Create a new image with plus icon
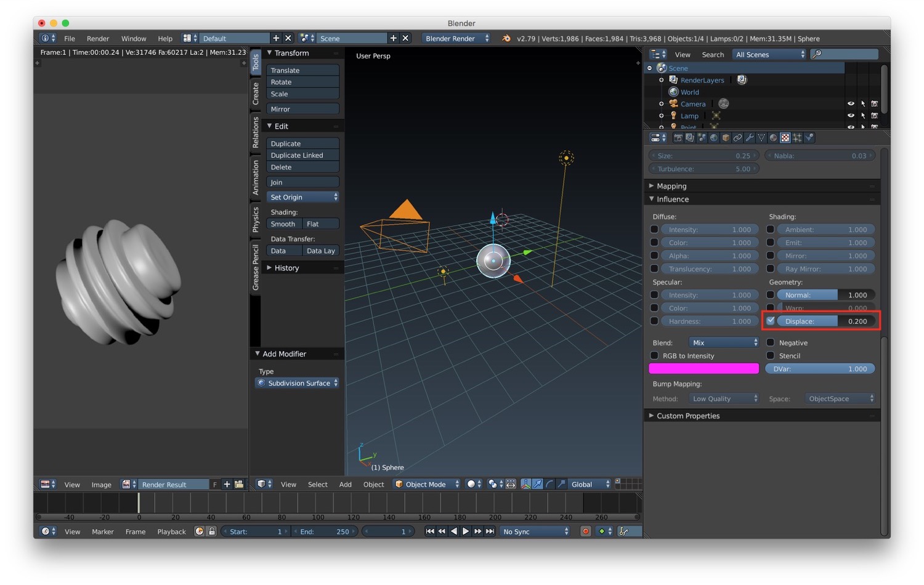924x585 pixels. [227, 485]
